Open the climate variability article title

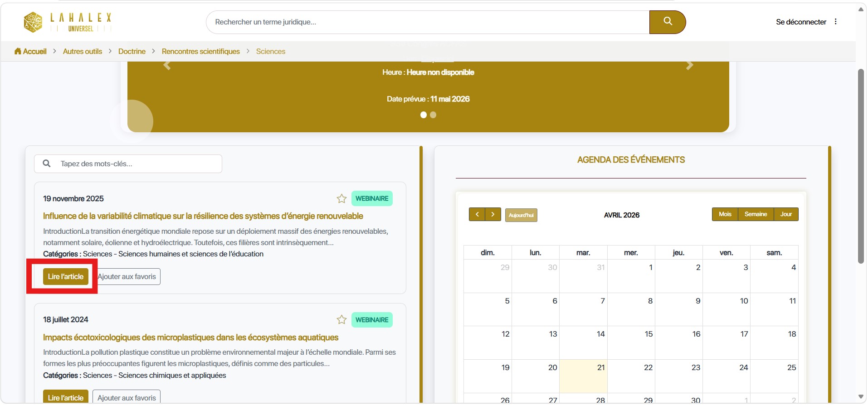click(203, 216)
